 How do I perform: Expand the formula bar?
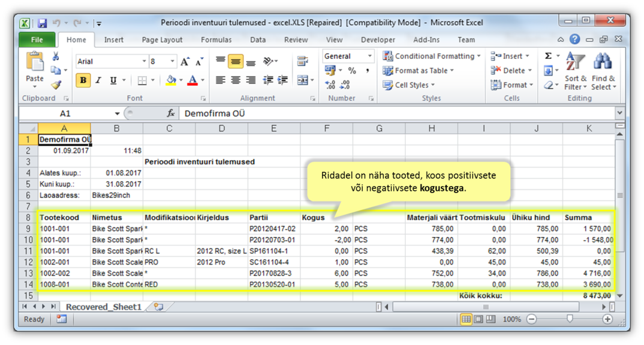[619, 113]
